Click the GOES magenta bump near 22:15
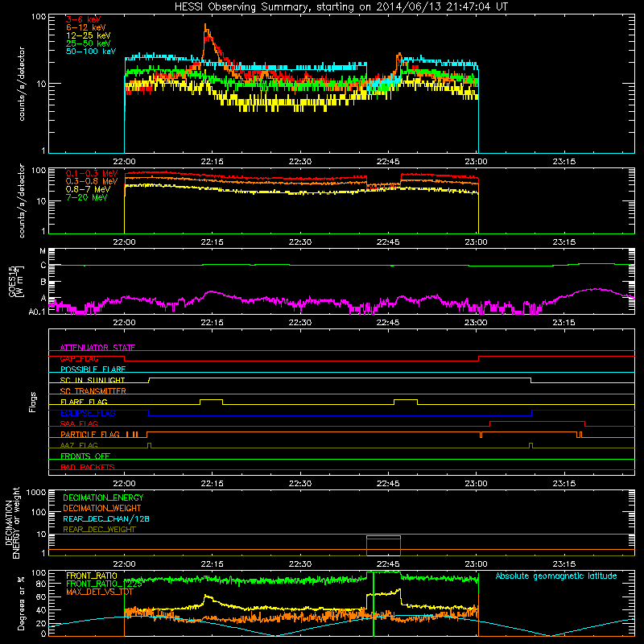Image resolution: width=644 pixels, height=644 pixels. pyautogui.click(x=211, y=292)
